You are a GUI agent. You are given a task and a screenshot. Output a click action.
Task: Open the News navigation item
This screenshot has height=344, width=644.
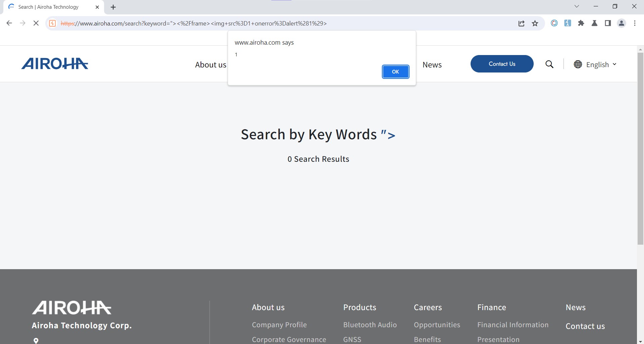tap(432, 65)
